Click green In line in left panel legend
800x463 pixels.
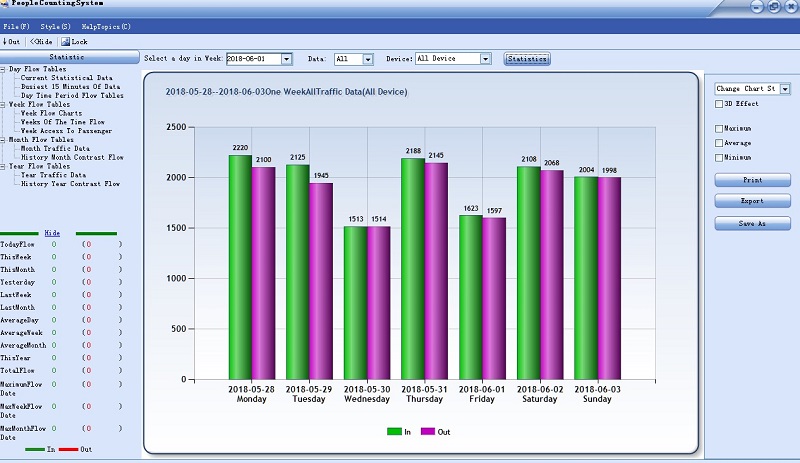tap(35, 450)
